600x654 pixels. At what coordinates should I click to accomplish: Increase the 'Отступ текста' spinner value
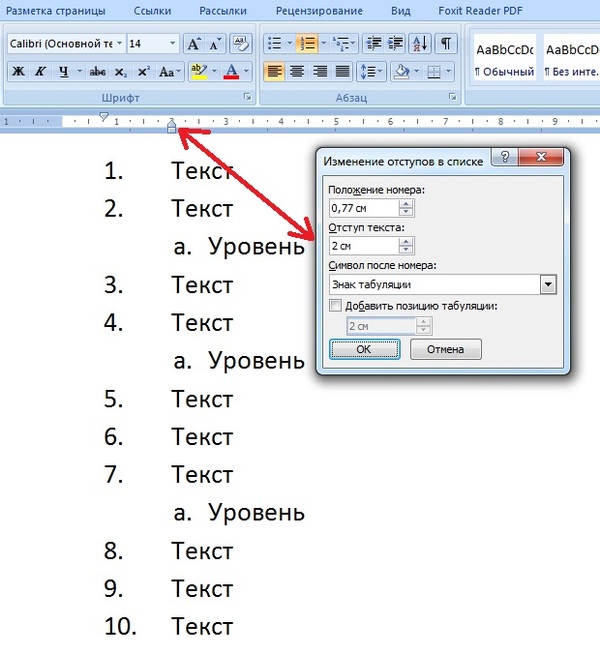(x=406, y=242)
